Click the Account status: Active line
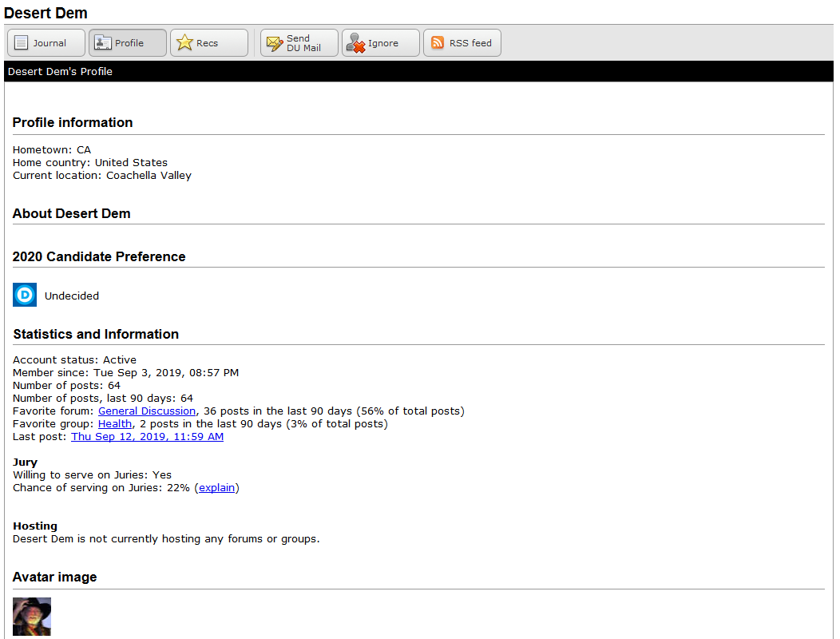Viewport: 840px width, 639px height. pyautogui.click(x=74, y=359)
